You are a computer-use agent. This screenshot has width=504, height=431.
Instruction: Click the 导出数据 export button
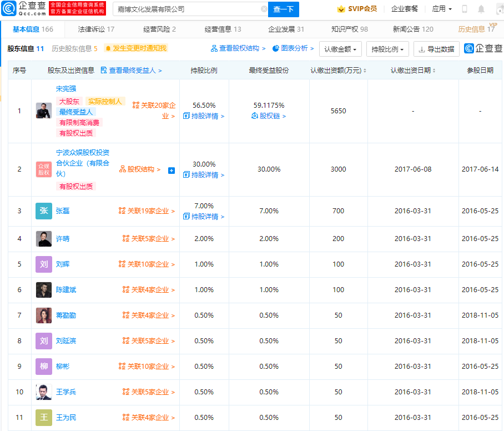pyautogui.click(x=437, y=49)
